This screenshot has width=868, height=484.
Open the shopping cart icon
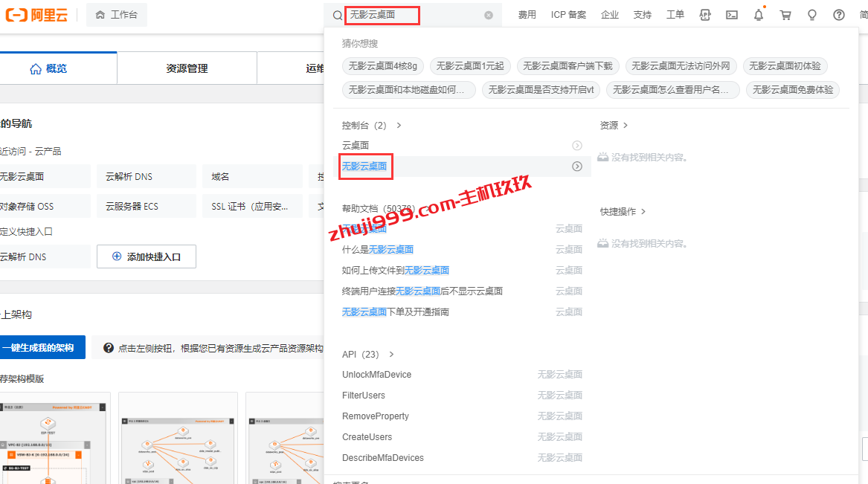785,15
